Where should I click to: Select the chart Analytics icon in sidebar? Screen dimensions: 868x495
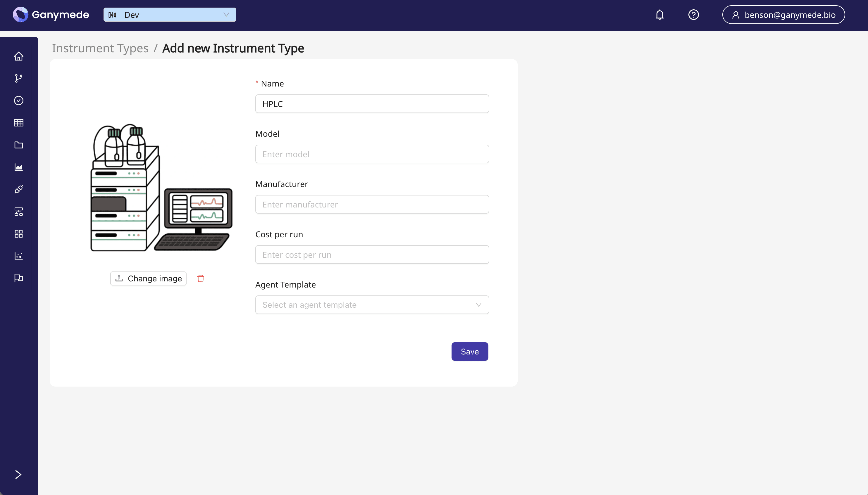(x=19, y=167)
